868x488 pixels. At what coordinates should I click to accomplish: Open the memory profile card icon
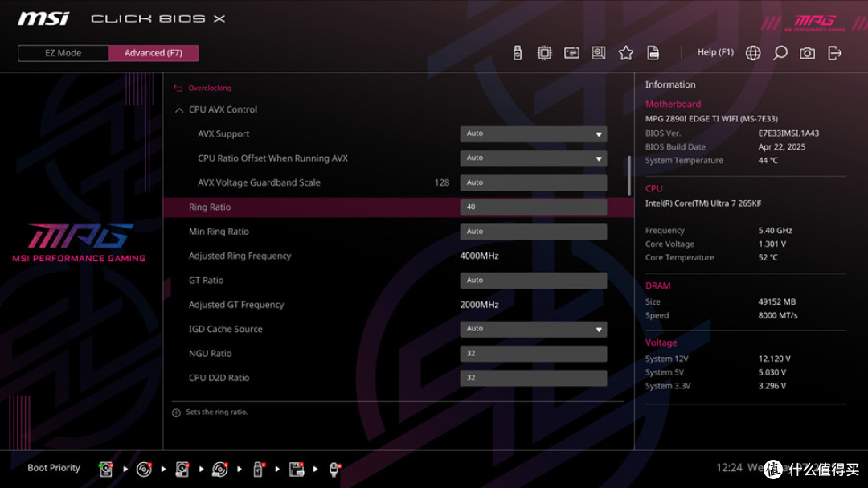point(572,52)
